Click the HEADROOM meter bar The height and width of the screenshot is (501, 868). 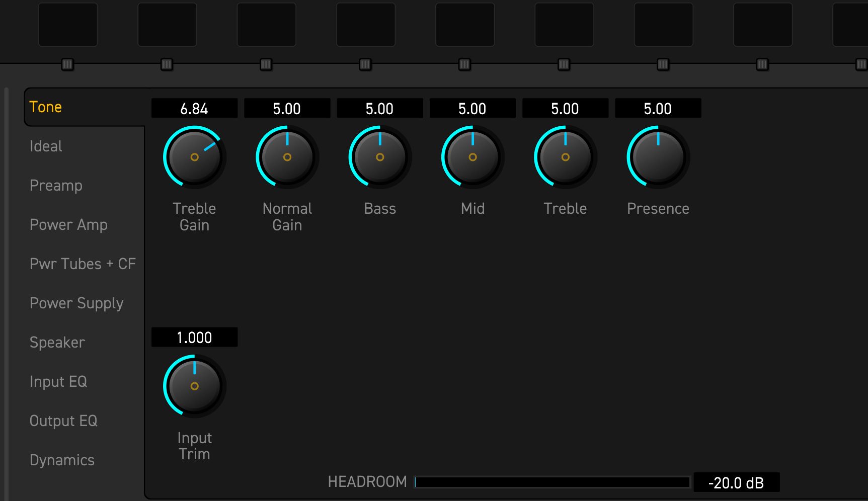tap(552, 482)
